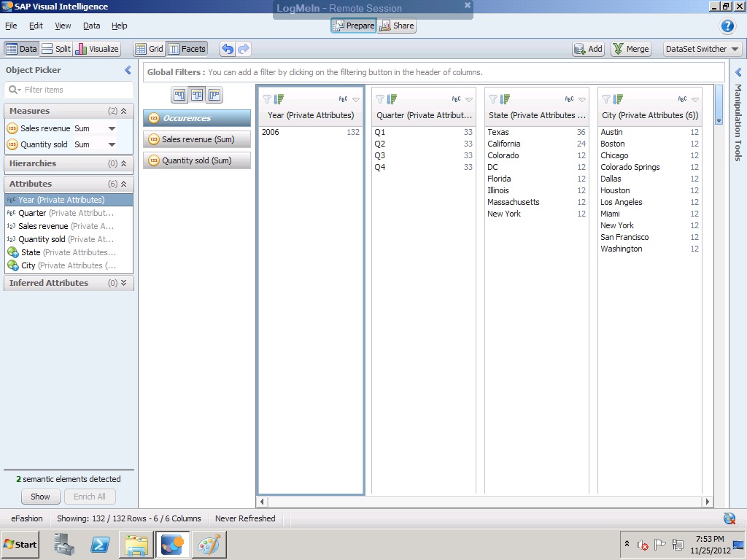Open the Help menu
The image size is (747, 560).
point(119,26)
